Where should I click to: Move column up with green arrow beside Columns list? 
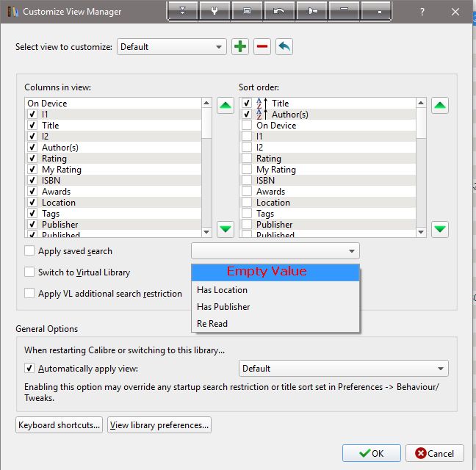[x=226, y=105]
